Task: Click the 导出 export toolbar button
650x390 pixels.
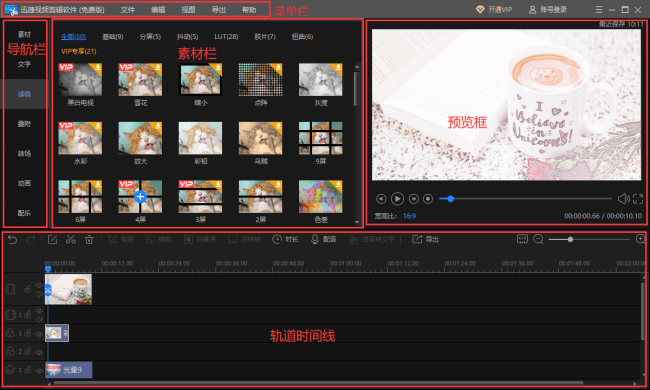Action: tap(425, 240)
